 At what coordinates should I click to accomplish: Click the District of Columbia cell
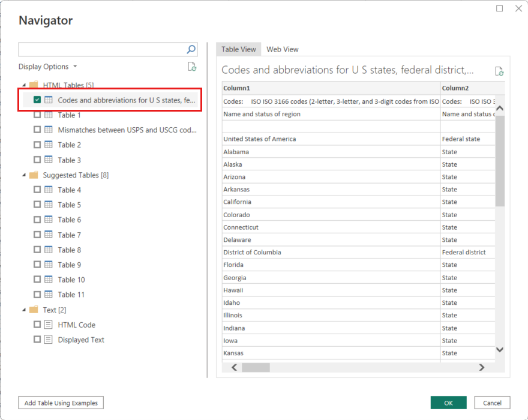point(331,252)
